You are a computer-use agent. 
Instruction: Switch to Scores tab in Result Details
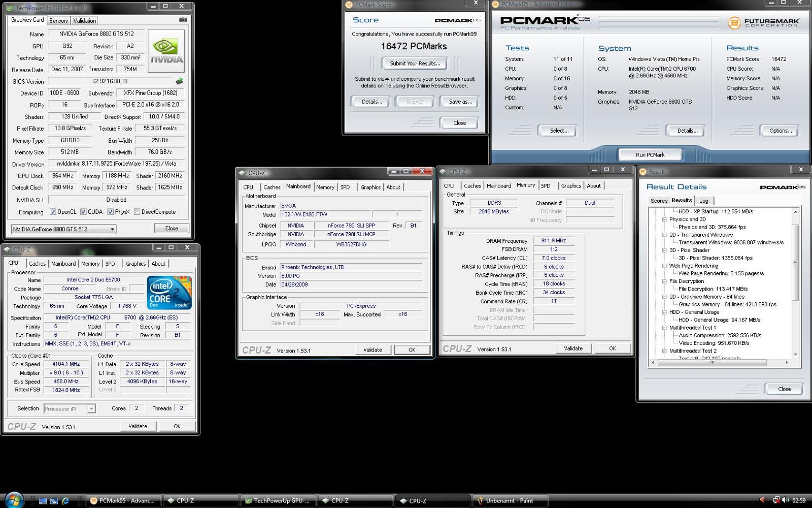[659, 201]
